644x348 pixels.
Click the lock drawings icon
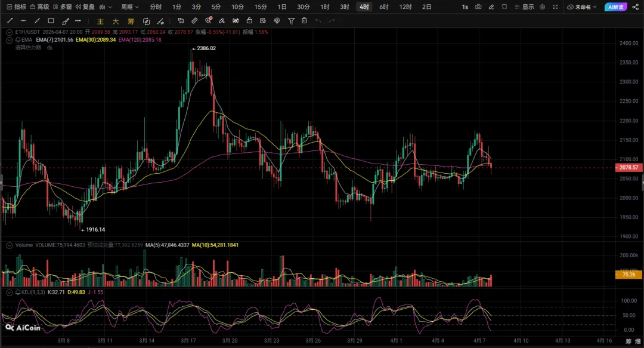coord(249,20)
